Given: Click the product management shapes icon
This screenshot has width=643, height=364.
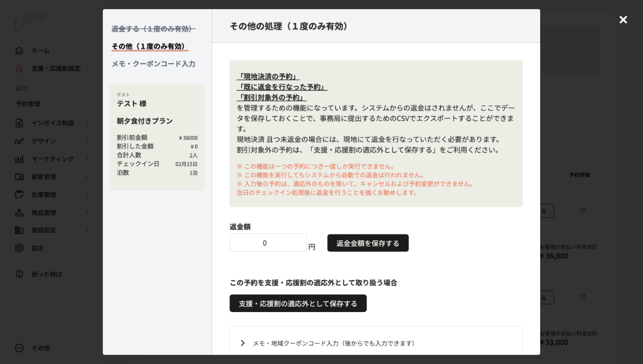Looking at the screenshot, I should point(19,213).
